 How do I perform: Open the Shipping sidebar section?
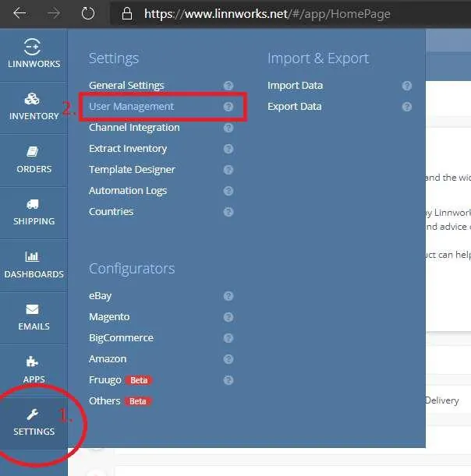coord(34,212)
